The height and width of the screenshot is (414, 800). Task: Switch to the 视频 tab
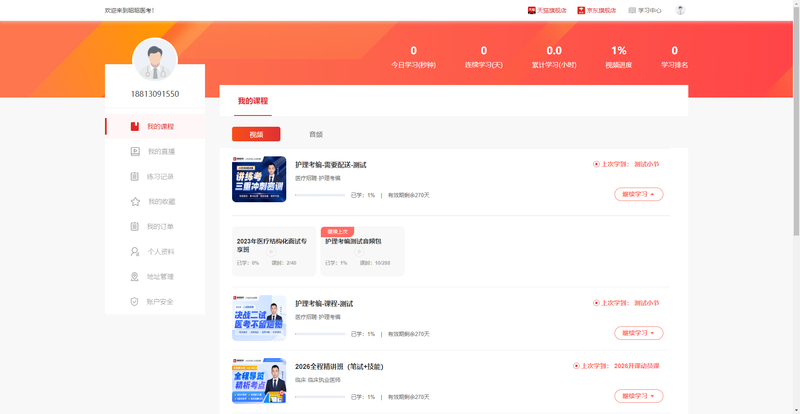coord(256,134)
